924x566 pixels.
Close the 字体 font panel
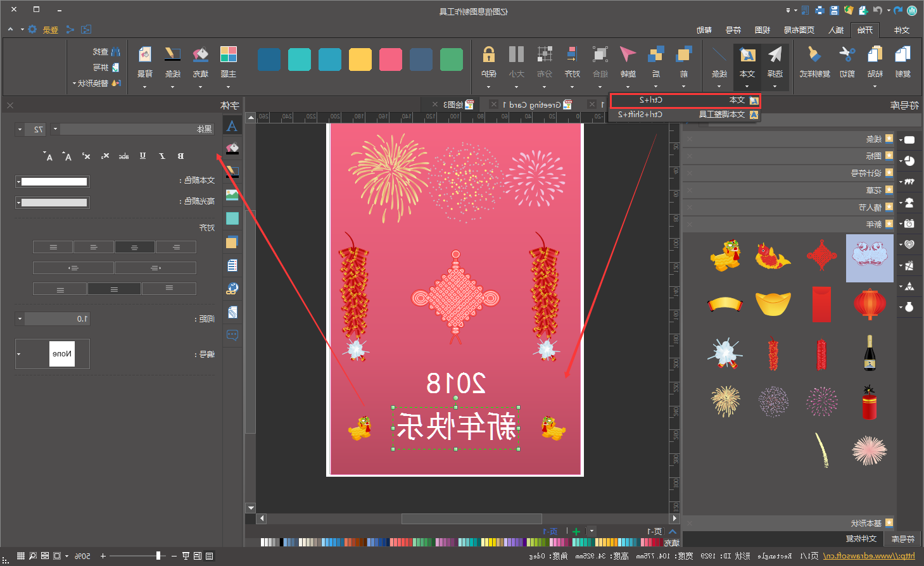(x=10, y=105)
